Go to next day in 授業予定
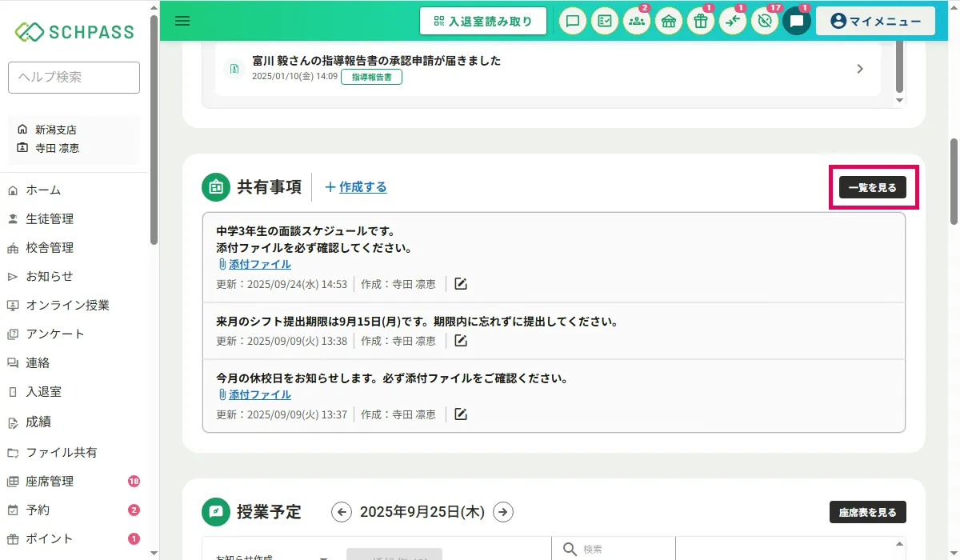The image size is (960, 560). 503,512
